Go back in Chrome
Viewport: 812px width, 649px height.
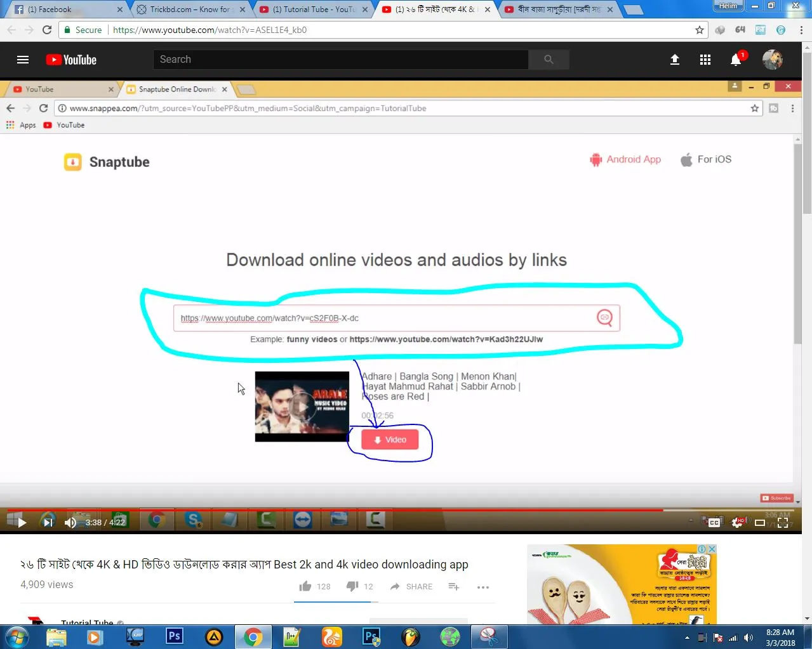pos(11,30)
